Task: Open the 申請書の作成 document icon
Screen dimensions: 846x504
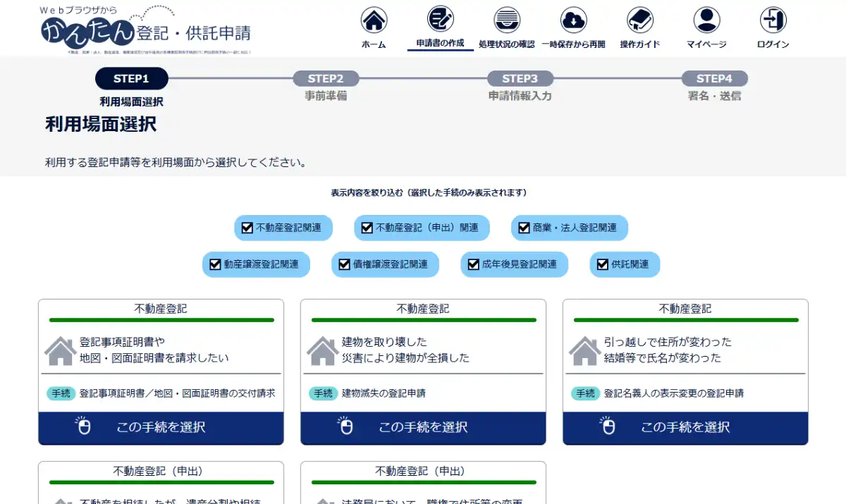Action: [x=441, y=18]
